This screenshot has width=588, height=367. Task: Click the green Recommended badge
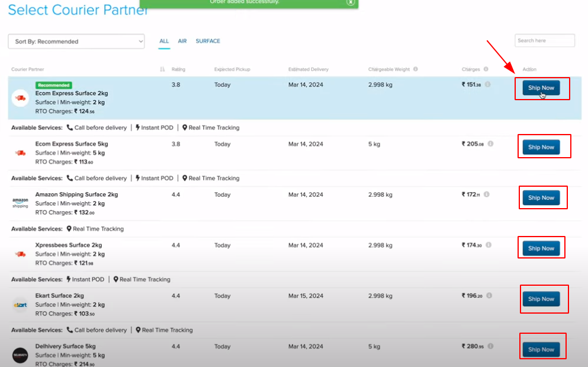coord(54,85)
